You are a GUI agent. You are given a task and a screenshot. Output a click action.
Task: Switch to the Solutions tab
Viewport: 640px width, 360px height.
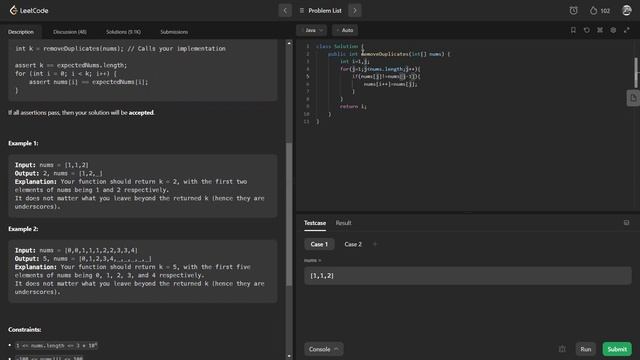coord(123,32)
